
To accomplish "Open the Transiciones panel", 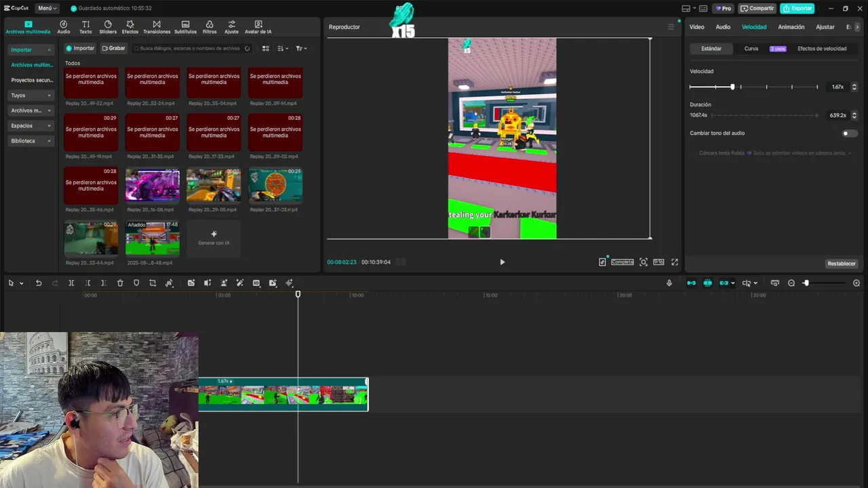I will click(x=157, y=27).
